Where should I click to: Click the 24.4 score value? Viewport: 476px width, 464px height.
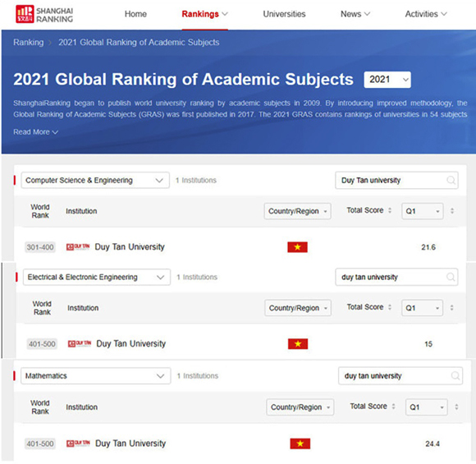point(433,443)
